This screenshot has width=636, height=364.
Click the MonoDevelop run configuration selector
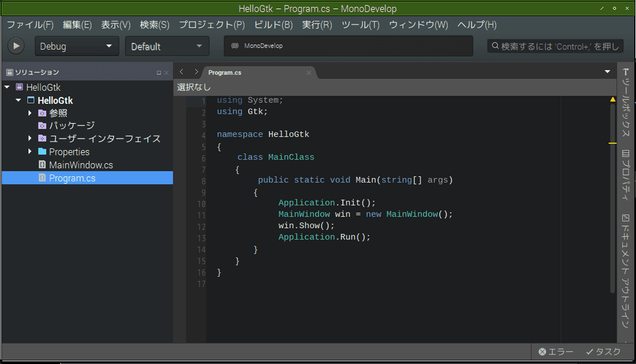[x=348, y=45]
